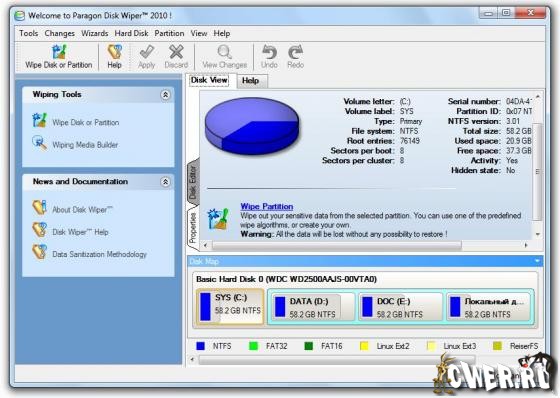Open the Partition menu
The image size is (560, 398).
coord(169,33)
